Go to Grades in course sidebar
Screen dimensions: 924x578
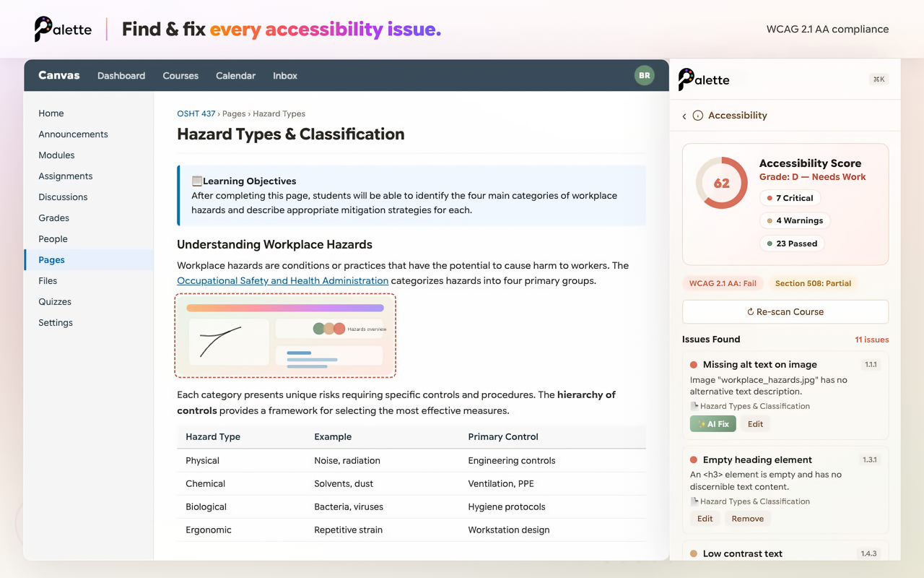89,218
